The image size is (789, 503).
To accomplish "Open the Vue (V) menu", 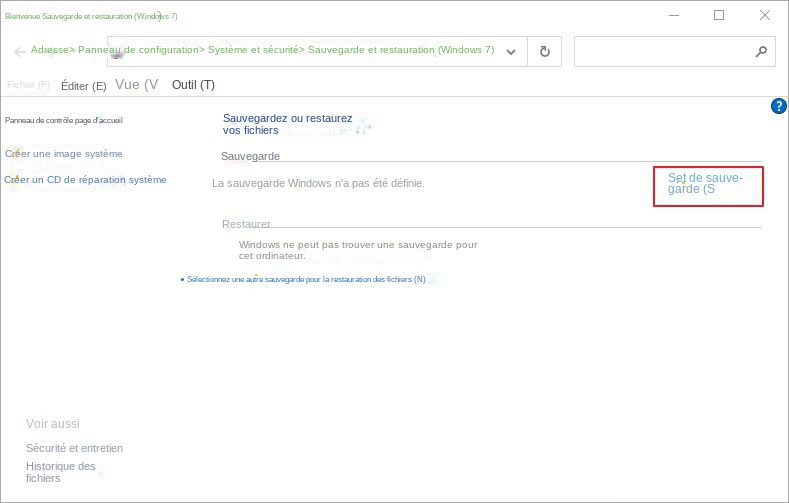I will point(136,85).
